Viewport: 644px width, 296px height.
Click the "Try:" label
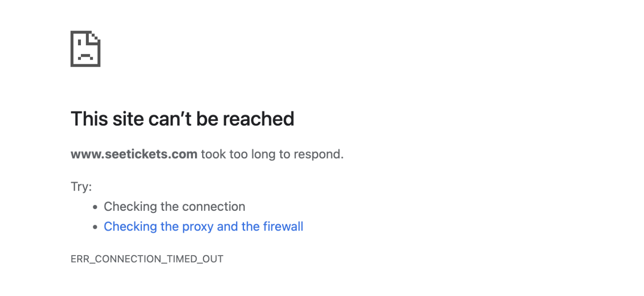(x=81, y=186)
